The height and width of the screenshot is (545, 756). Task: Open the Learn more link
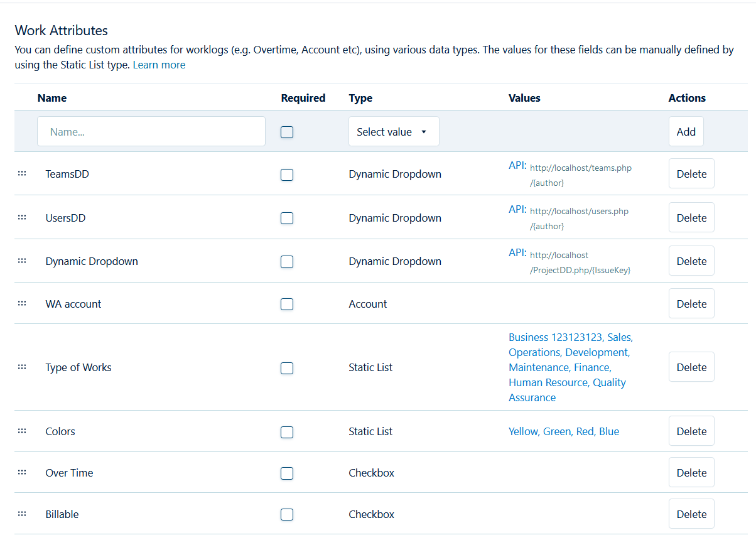point(159,65)
